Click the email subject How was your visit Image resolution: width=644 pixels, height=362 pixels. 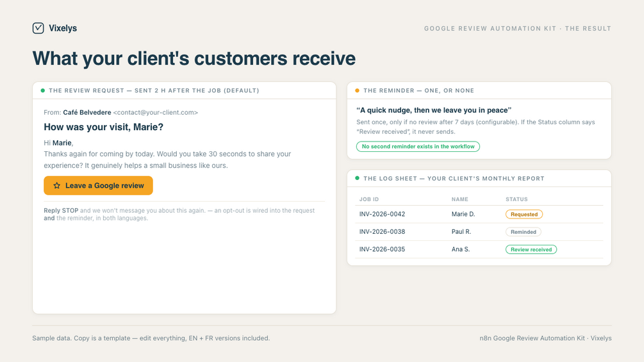pos(104,128)
